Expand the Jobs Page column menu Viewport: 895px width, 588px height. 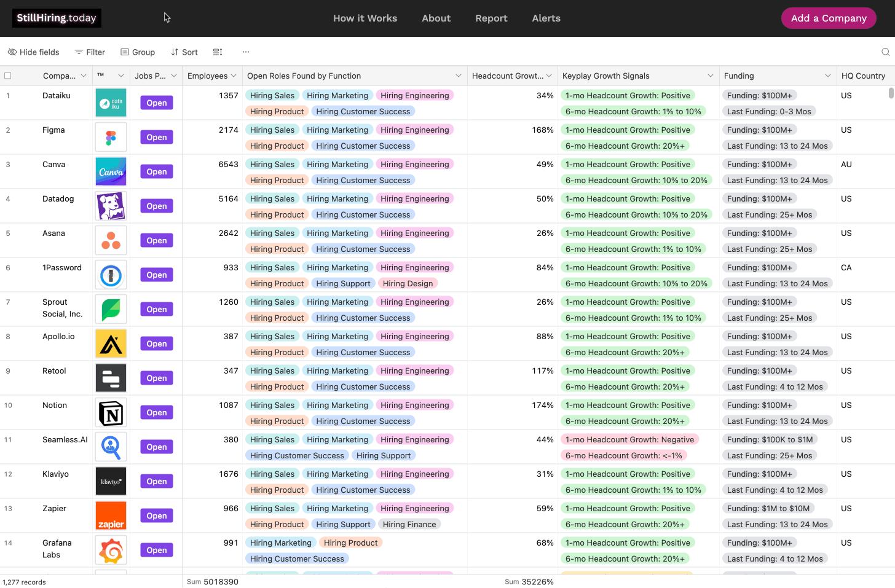(174, 76)
